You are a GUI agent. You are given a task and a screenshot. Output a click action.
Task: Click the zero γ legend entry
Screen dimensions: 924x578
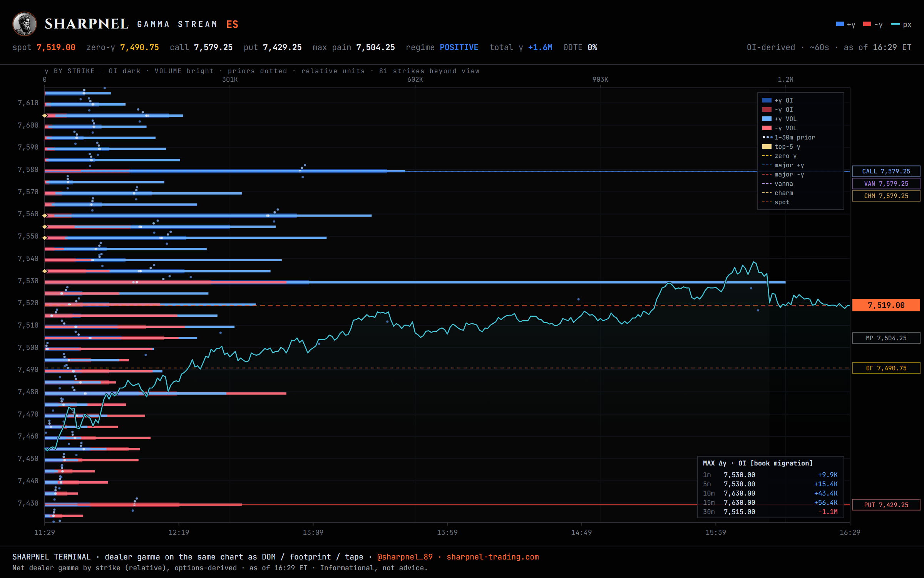point(779,156)
